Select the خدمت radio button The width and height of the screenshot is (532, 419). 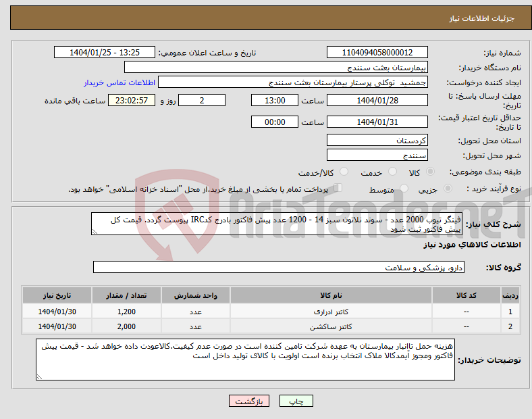point(392,172)
